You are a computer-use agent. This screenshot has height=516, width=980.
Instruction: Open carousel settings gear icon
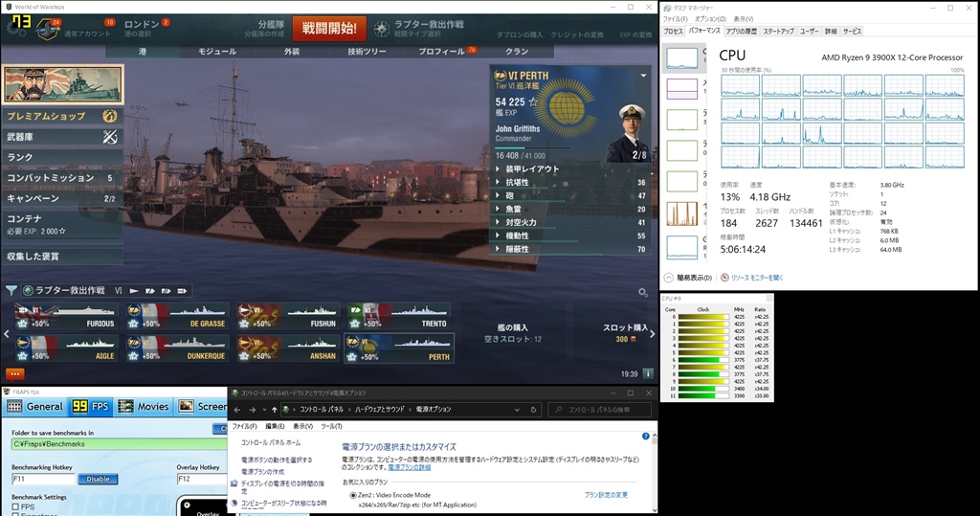point(642,293)
